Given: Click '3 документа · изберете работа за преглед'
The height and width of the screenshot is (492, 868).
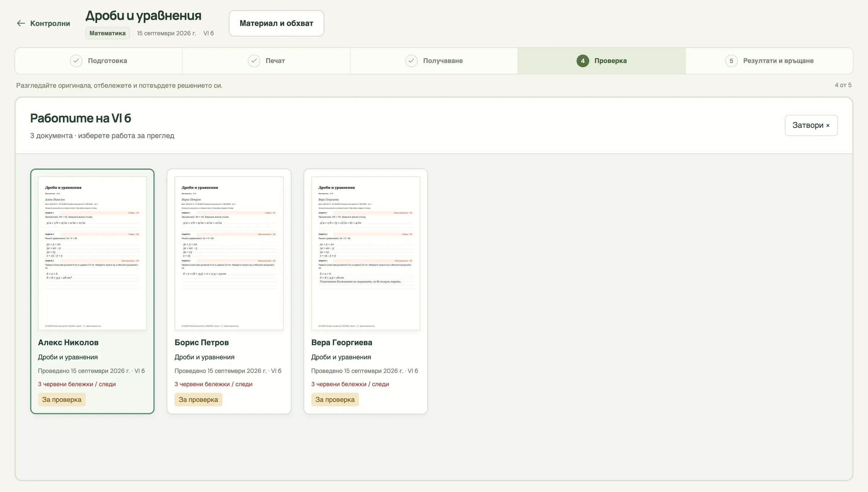Looking at the screenshot, I should coord(102,135).
